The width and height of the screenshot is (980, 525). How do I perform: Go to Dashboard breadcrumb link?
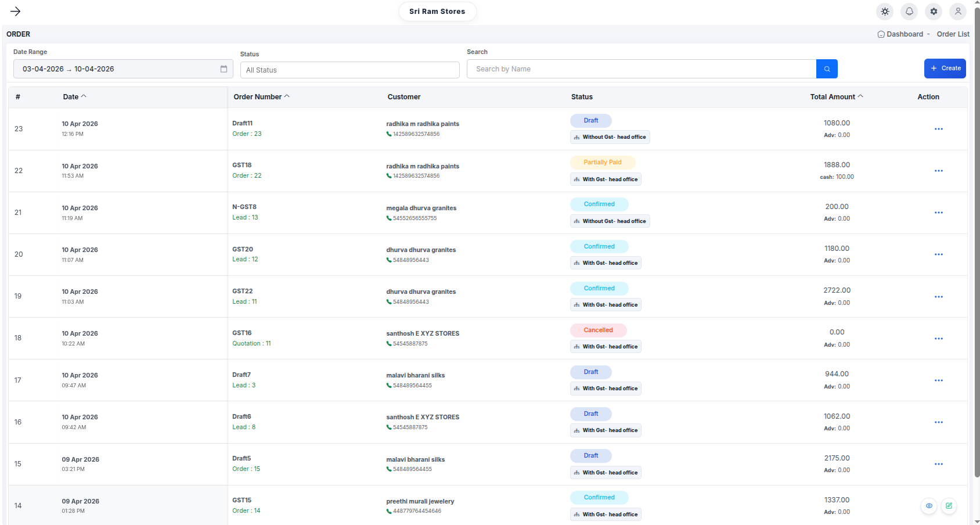click(904, 34)
